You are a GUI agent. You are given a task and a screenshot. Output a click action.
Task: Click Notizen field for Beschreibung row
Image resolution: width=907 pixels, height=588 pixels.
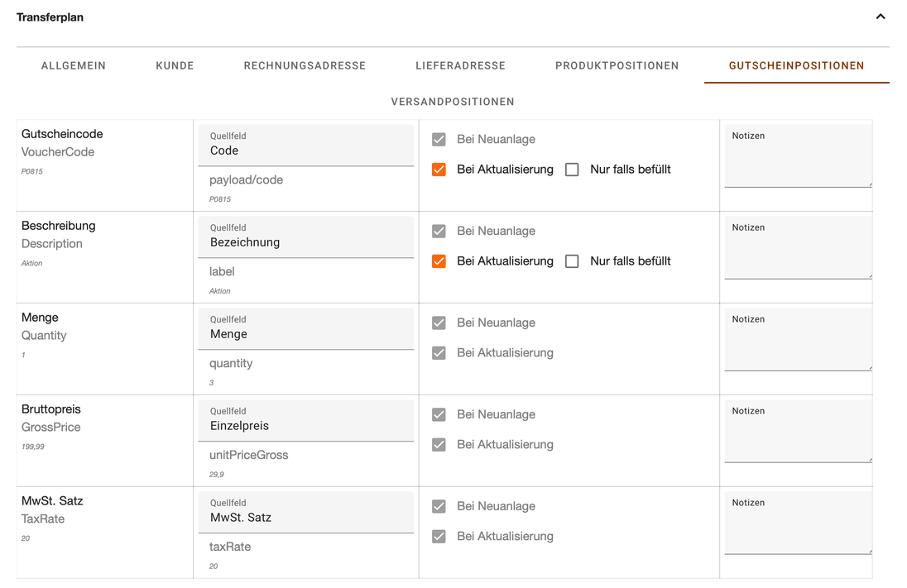pos(799,248)
